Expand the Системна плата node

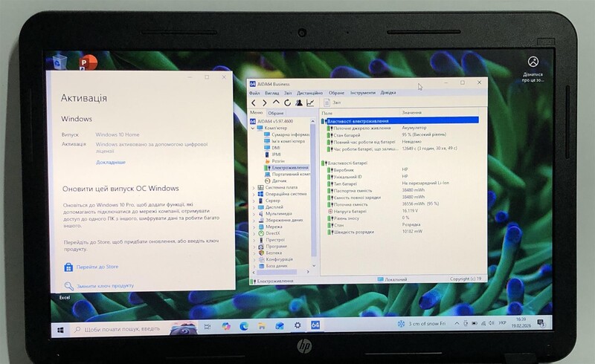[x=254, y=188]
